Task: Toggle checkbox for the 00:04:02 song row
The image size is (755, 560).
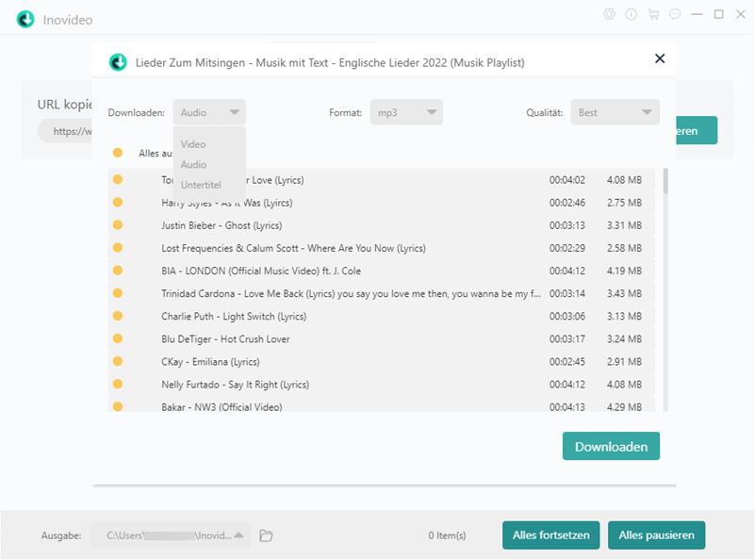Action: [x=118, y=180]
